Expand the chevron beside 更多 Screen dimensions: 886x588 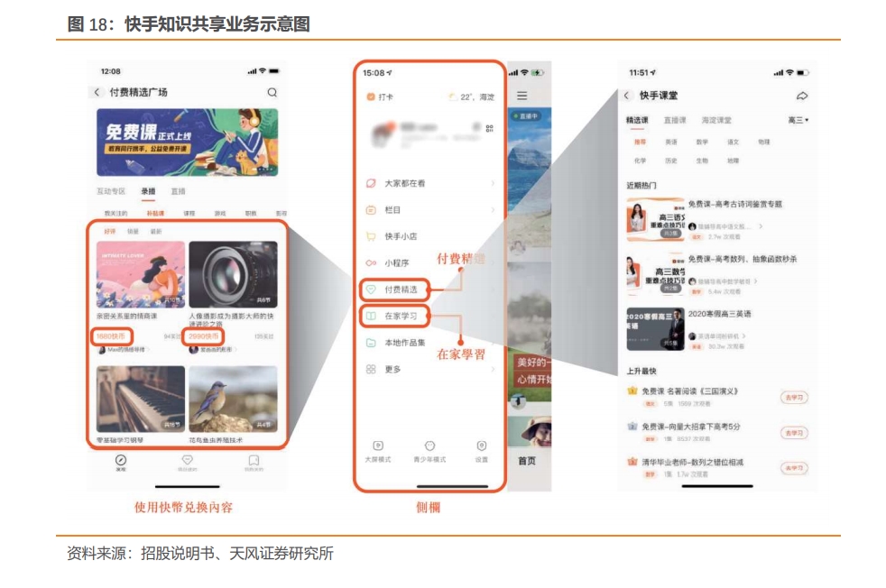(493, 370)
